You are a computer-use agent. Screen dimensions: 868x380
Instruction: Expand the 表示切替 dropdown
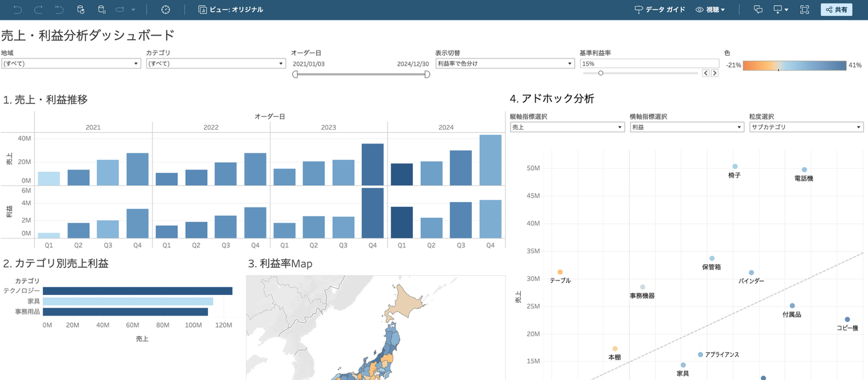505,63
